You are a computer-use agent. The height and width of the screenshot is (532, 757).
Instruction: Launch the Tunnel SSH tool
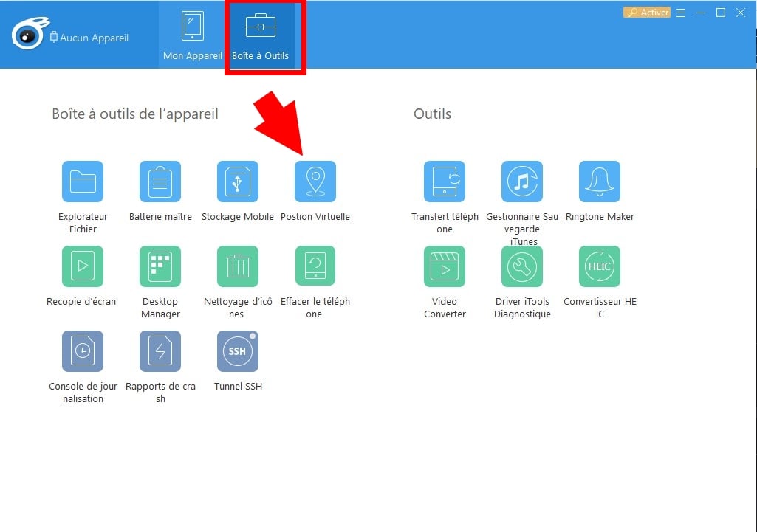pyautogui.click(x=238, y=351)
